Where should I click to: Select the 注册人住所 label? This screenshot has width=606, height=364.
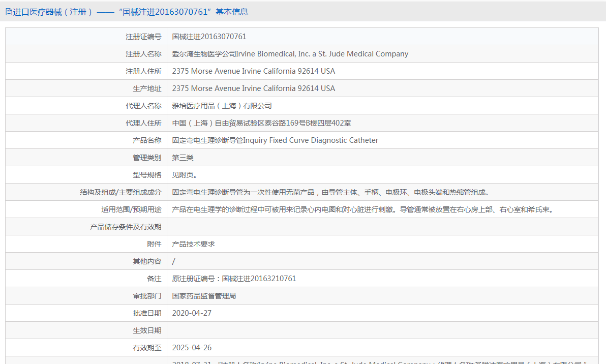click(143, 72)
